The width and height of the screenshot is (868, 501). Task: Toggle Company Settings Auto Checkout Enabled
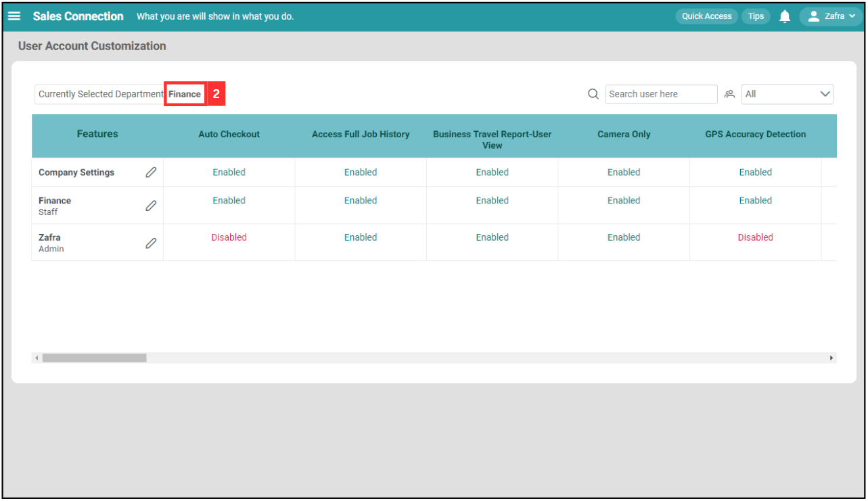pyautogui.click(x=229, y=172)
